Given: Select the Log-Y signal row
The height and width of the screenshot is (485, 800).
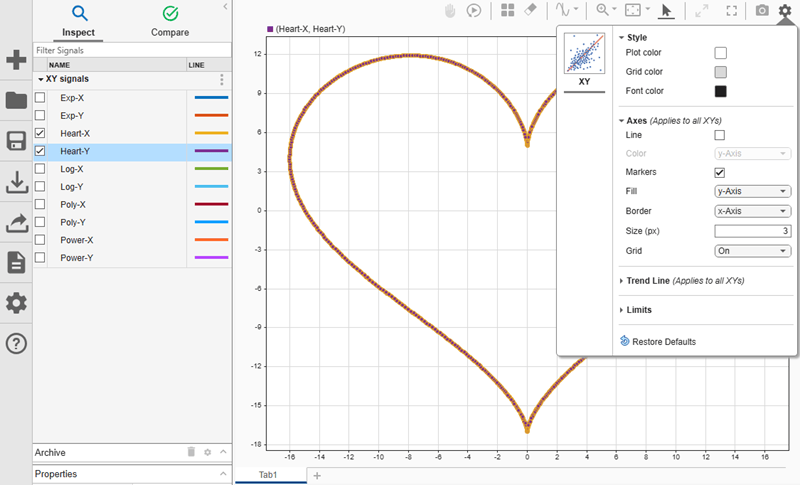Looking at the screenshot, I should pyautogui.click(x=132, y=187).
